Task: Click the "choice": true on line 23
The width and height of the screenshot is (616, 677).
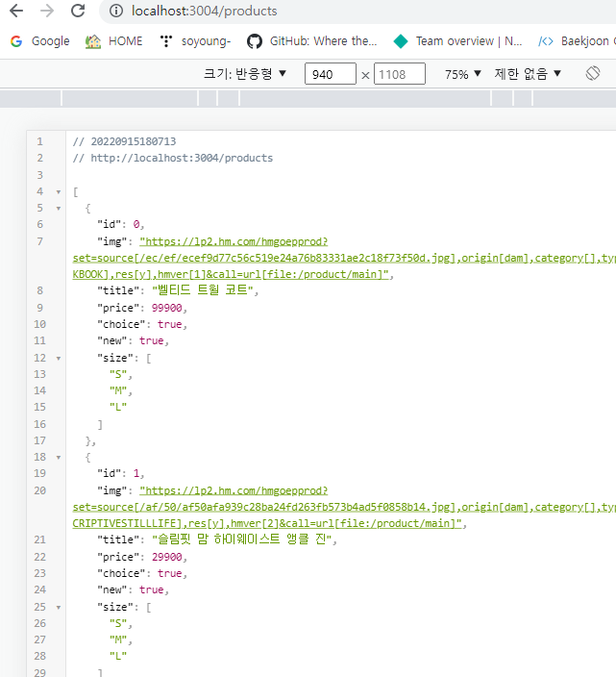Action: pos(142,573)
